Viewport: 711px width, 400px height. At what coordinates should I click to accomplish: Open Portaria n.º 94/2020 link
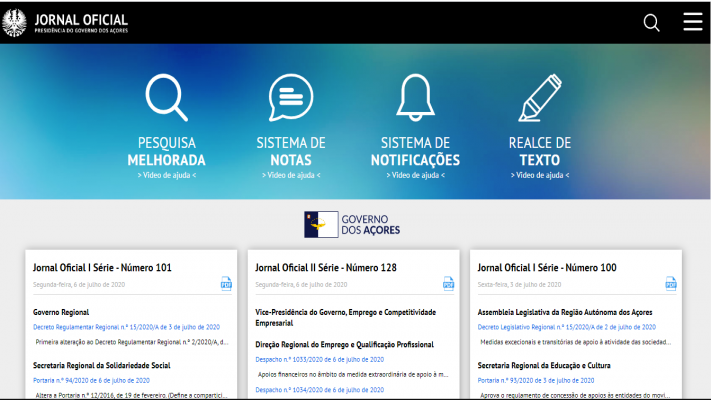point(91,380)
